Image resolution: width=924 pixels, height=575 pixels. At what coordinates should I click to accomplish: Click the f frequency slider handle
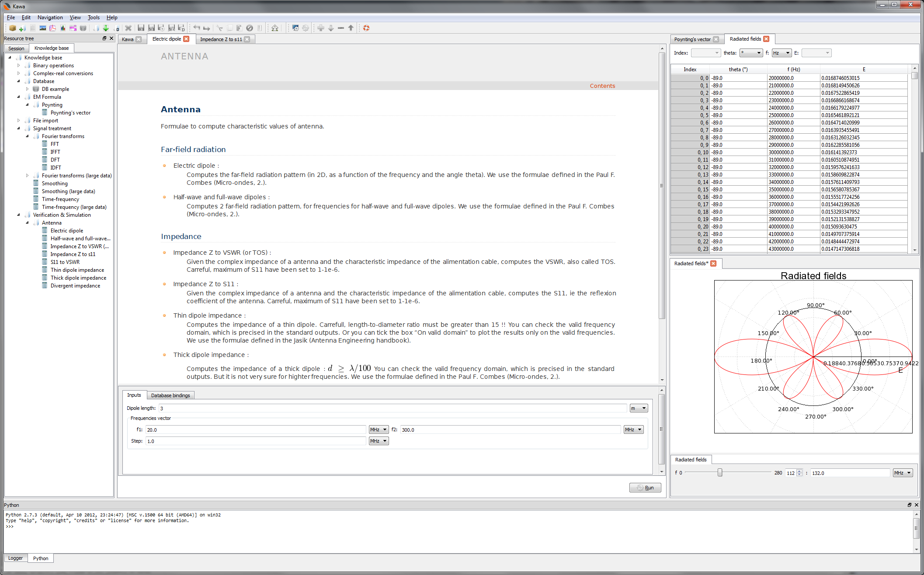[720, 472]
